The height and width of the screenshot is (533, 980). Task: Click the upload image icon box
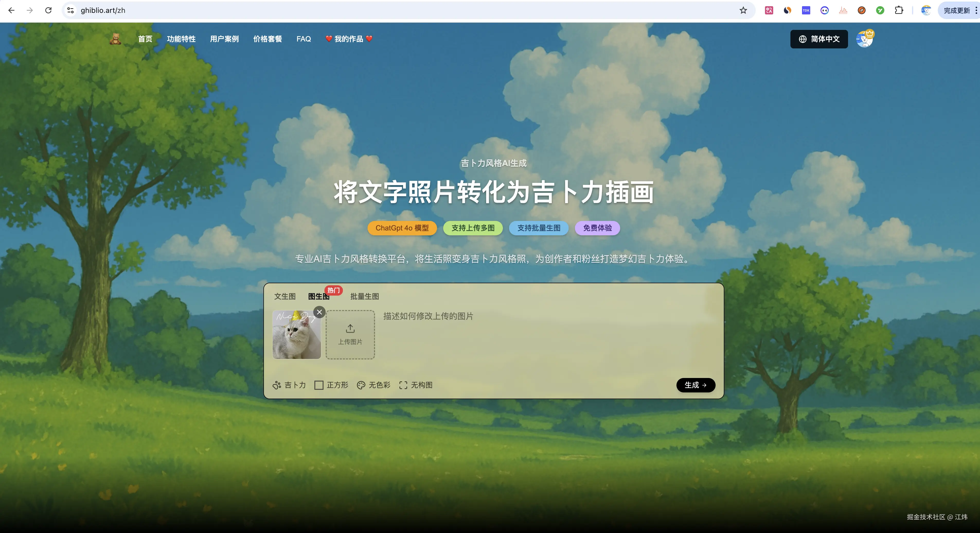(350, 334)
